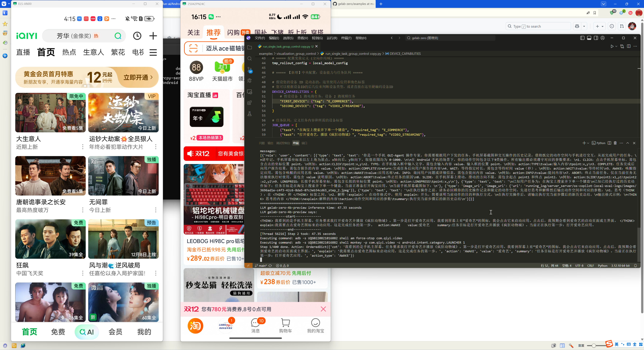The height and width of the screenshot is (350, 644).
Task: Toggle the secondary side bar layout button
Action: point(596,38)
